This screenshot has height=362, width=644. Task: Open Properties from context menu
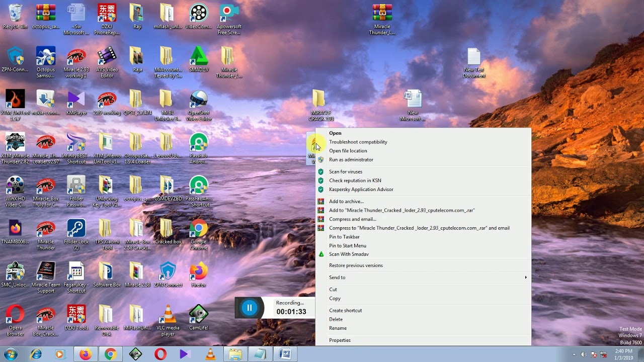coord(423,340)
